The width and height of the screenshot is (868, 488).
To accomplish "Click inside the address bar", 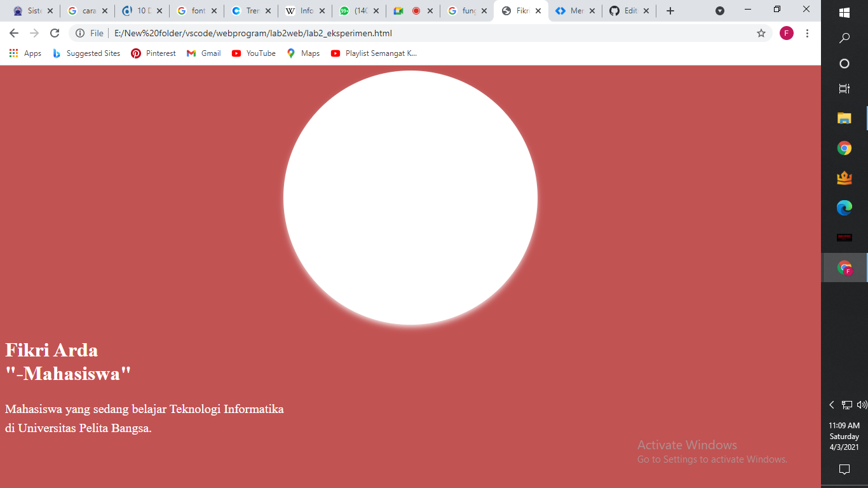I will point(381,33).
